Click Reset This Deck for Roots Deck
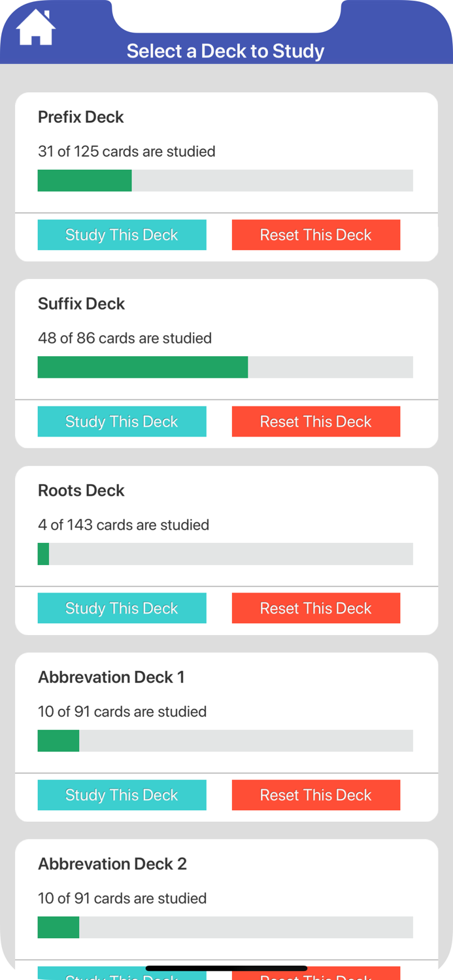 click(316, 608)
